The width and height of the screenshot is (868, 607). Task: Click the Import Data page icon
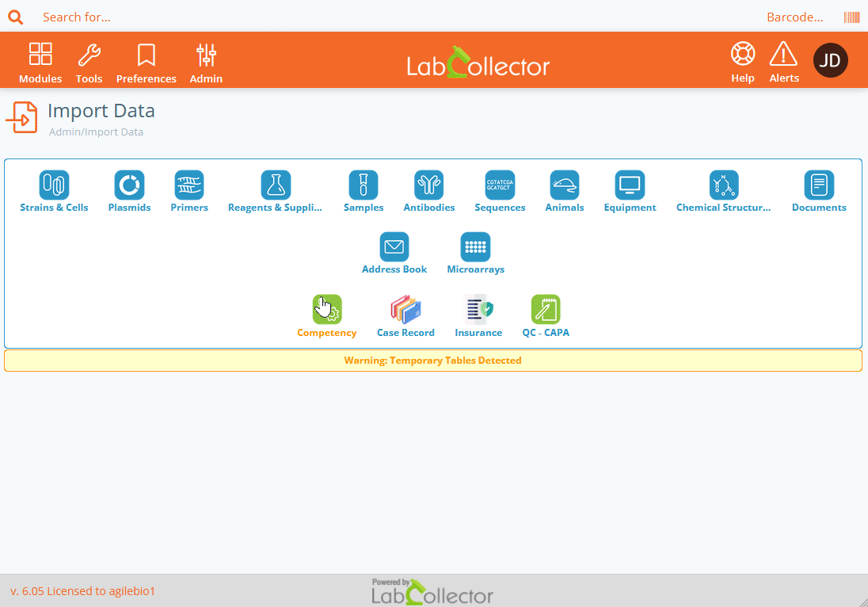pyautogui.click(x=21, y=117)
